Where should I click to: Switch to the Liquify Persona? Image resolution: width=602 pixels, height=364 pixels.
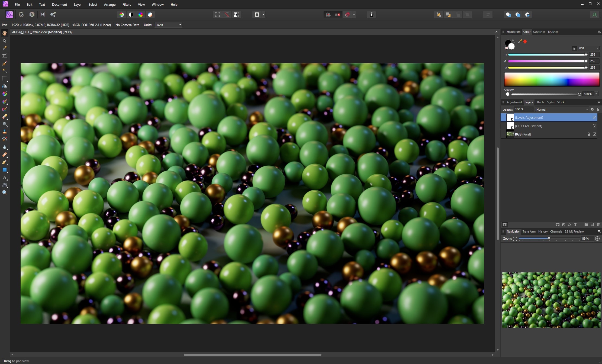tap(21, 15)
